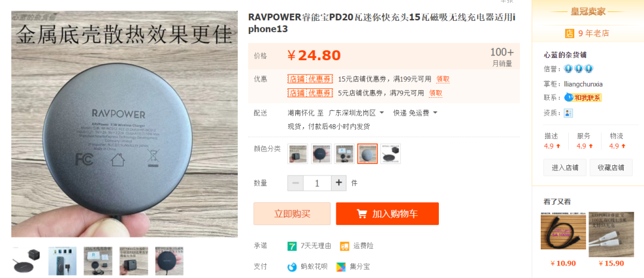Add item to shopping cart
The width and height of the screenshot is (644, 278).
(x=388, y=214)
